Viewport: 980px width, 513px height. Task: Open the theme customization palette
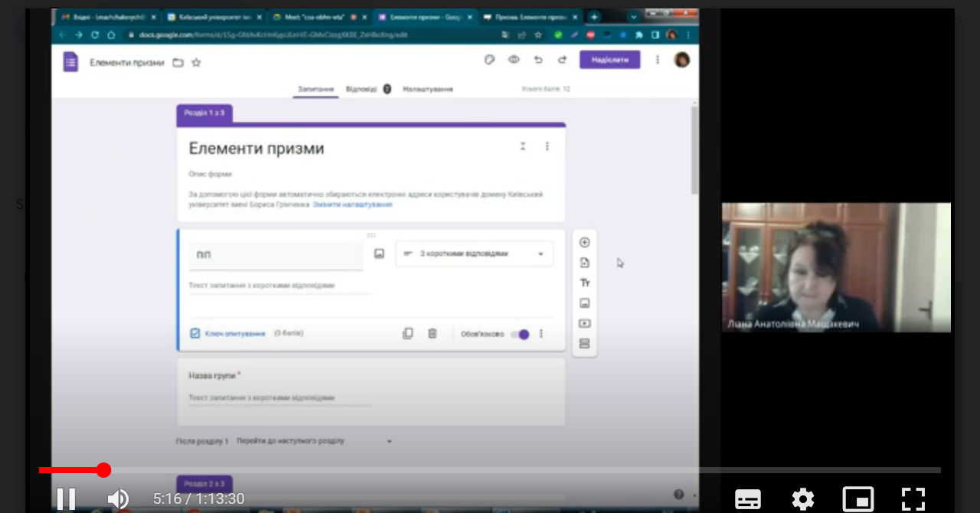(490, 60)
